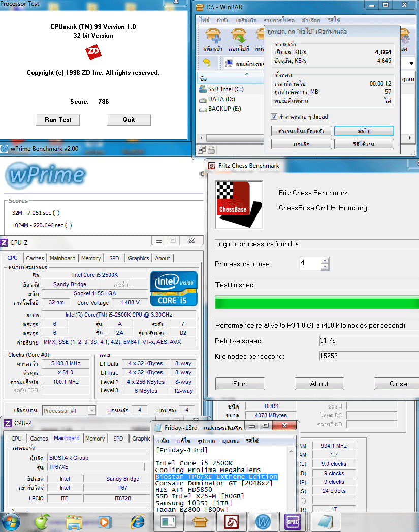
Task: Switch to Caches tab in upper CPU-Z
Action: [x=35, y=258]
